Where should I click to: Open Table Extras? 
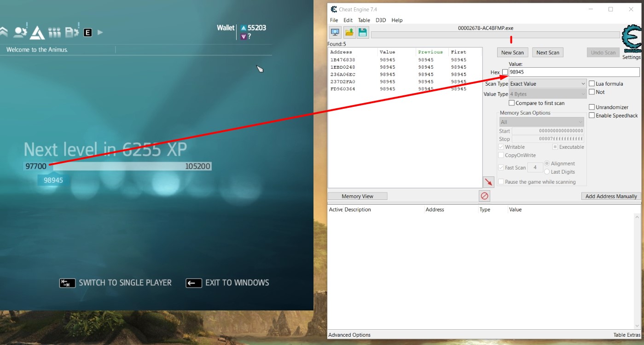tap(627, 335)
